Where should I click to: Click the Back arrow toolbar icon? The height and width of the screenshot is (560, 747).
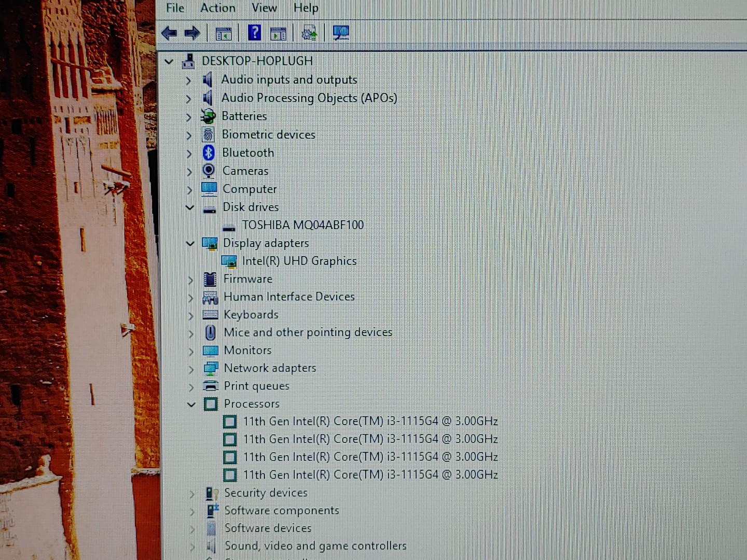click(x=169, y=34)
